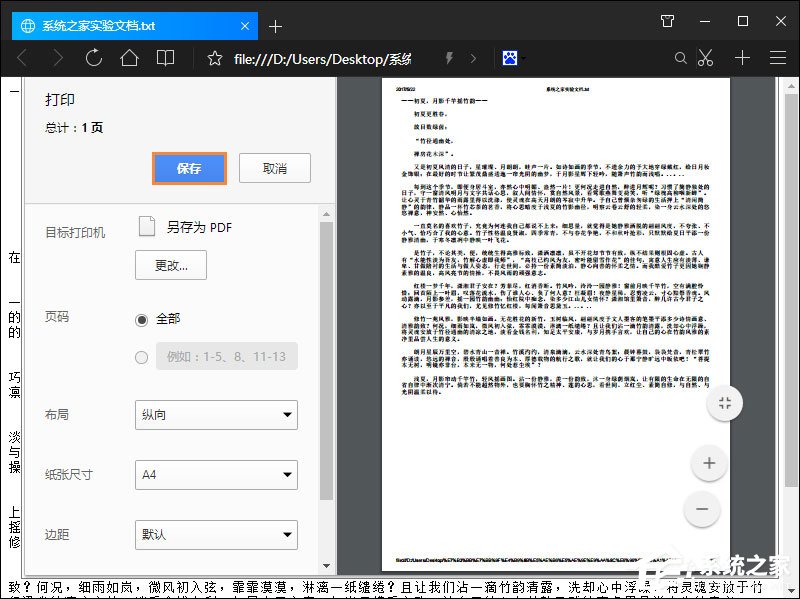The width and height of the screenshot is (800, 599).
Task: Expand the 布局 layout dropdown
Action: click(x=216, y=415)
